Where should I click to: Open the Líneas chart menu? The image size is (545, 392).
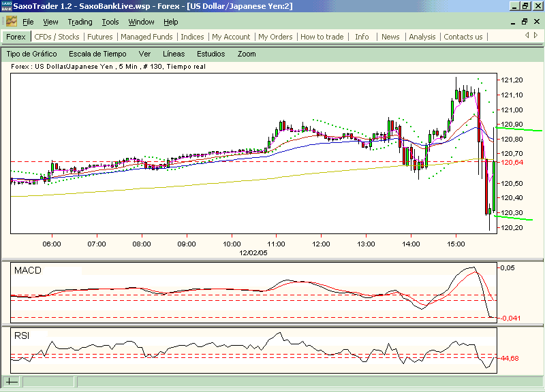point(174,54)
